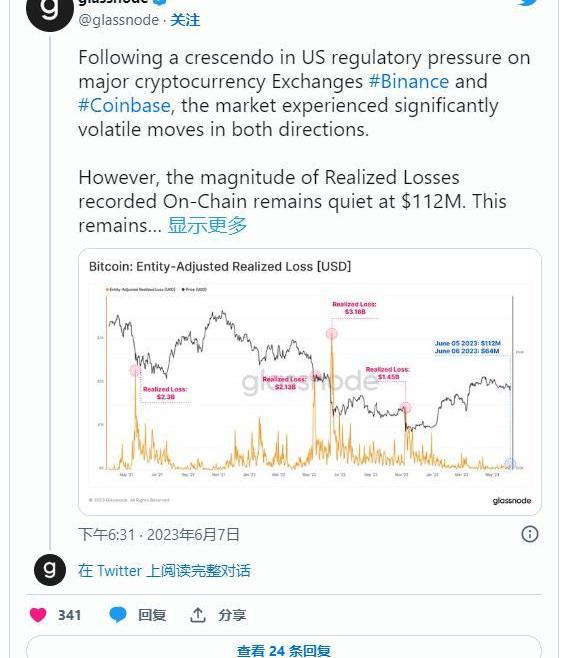Click the tweet timestamp 下午6:31 · 2023年6月7日

(x=159, y=535)
